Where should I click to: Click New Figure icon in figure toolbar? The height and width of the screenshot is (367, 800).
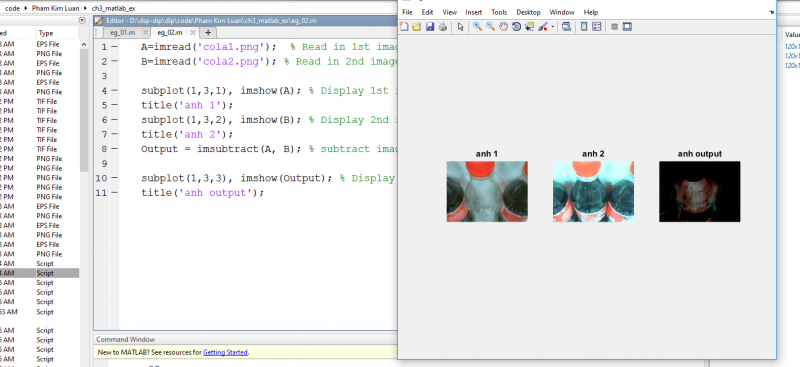(404, 27)
